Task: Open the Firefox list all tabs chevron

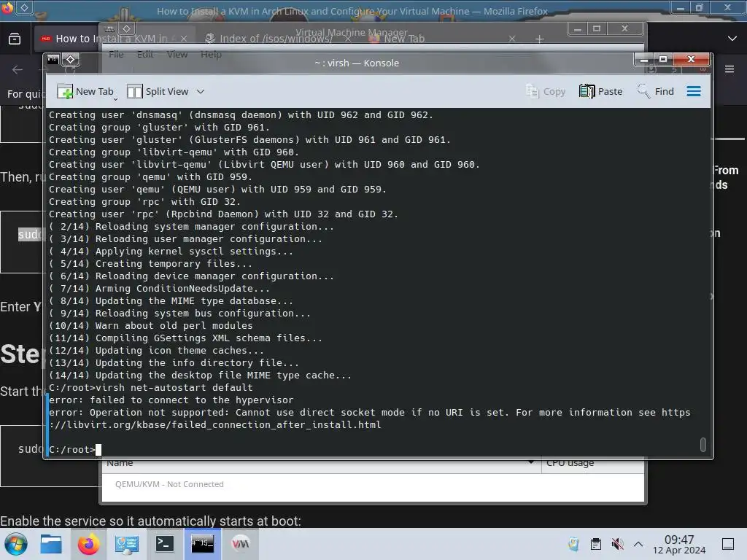Action: pyautogui.click(x=732, y=39)
